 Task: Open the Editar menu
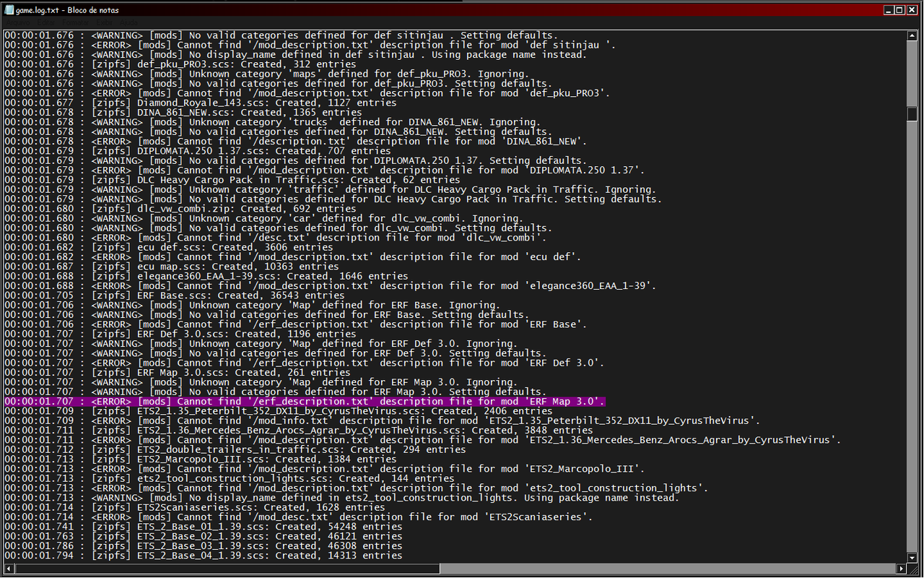tap(48, 22)
